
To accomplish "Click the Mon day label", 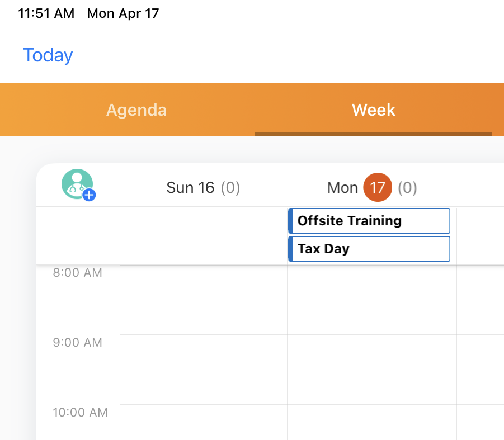I will click(342, 188).
